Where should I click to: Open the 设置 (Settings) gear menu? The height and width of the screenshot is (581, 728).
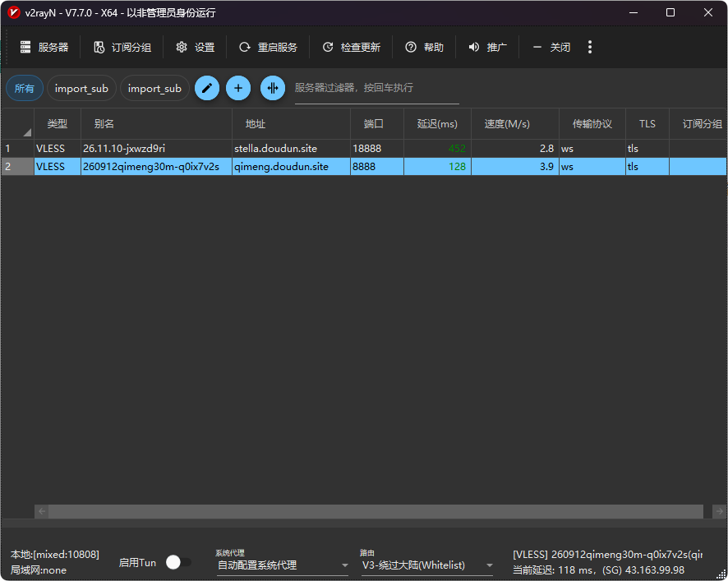click(195, 48)
